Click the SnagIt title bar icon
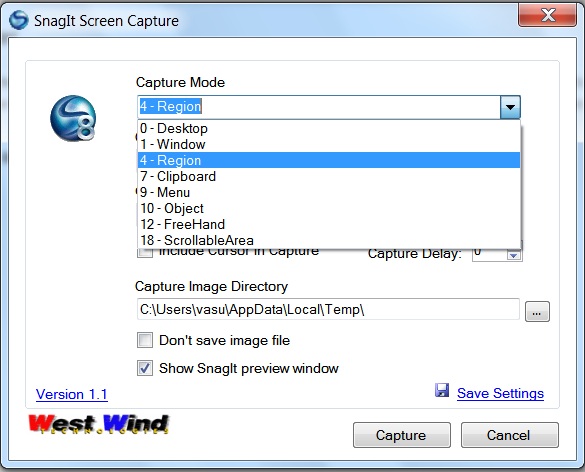The width and height of the screenshot is (585, 472). [19, 20]
